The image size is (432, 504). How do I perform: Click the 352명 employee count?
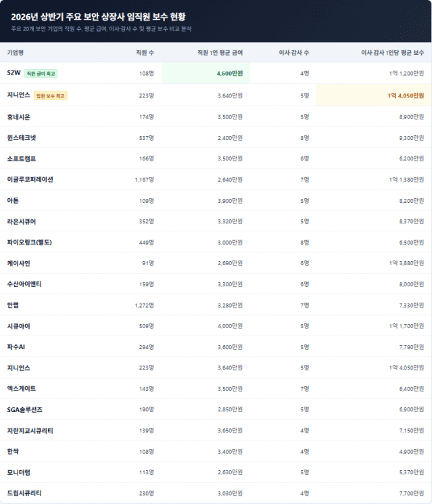[147, 221]
